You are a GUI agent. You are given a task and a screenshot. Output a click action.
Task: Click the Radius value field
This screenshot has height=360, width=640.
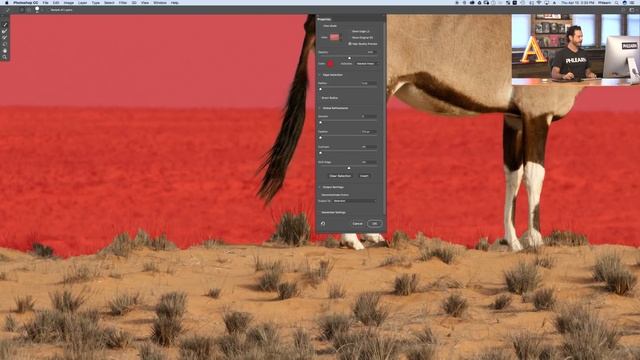[x=369, y=83]
